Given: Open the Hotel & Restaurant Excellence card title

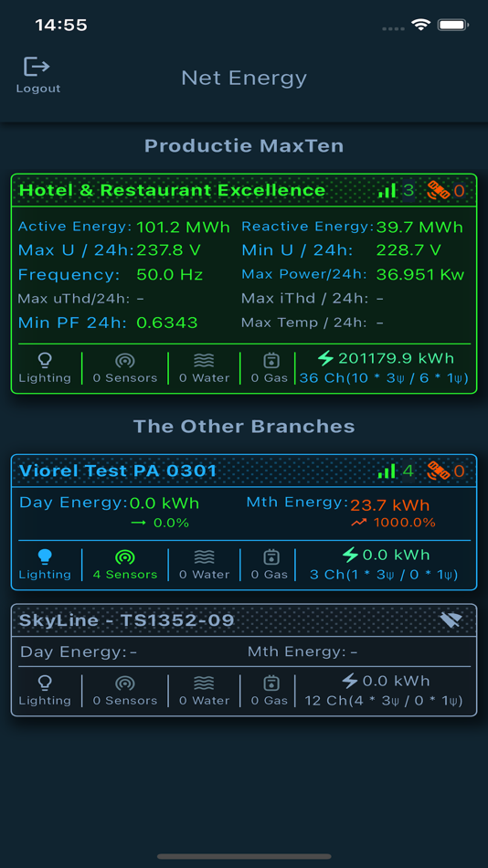Looking at the screenshot, I should pyautogui.click(x=173, y=190).
